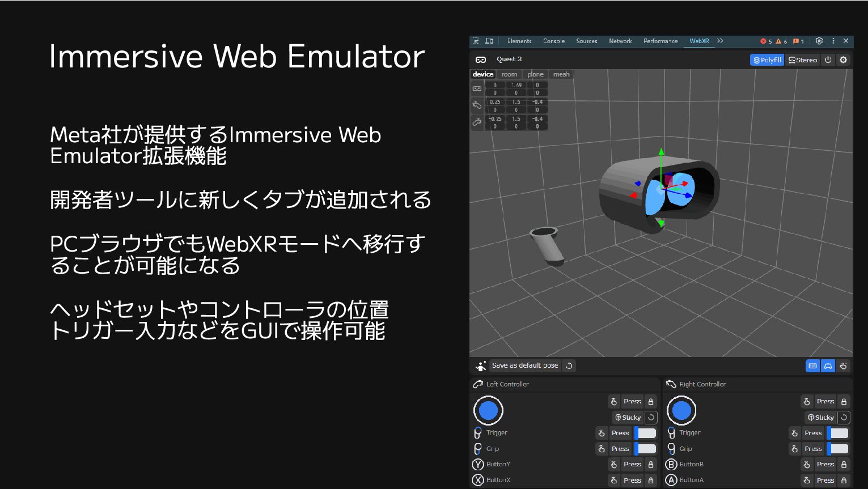
Task: Click the issues flag badge showing 1
Action: [x=798, y=41]
